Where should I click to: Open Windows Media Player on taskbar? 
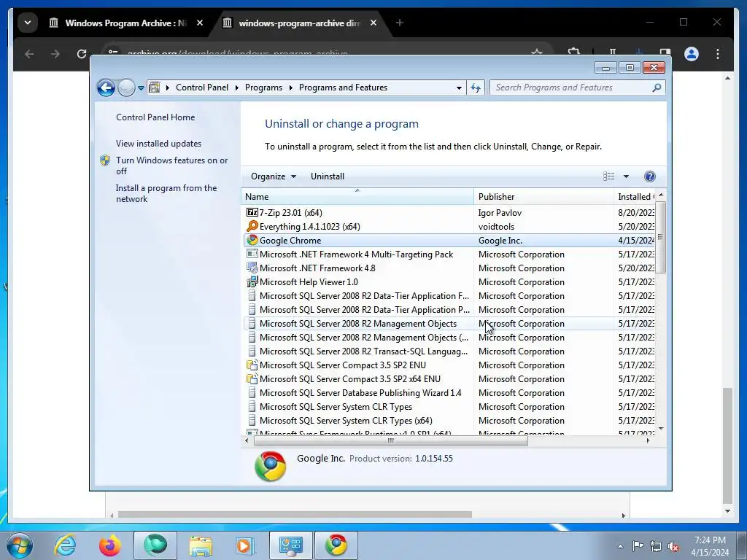[245, 545]
